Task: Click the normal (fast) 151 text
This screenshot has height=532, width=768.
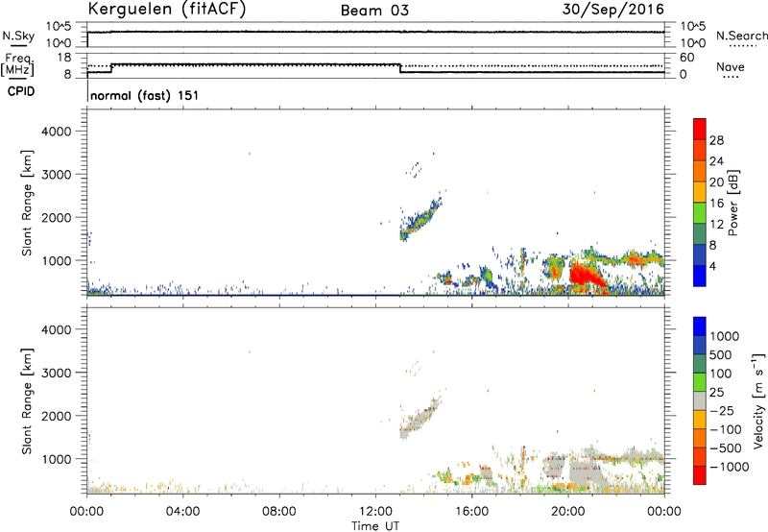Action: click(x=145, y=95)
